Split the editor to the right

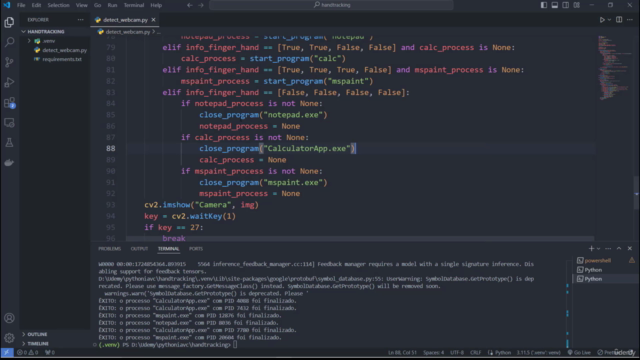619,20
